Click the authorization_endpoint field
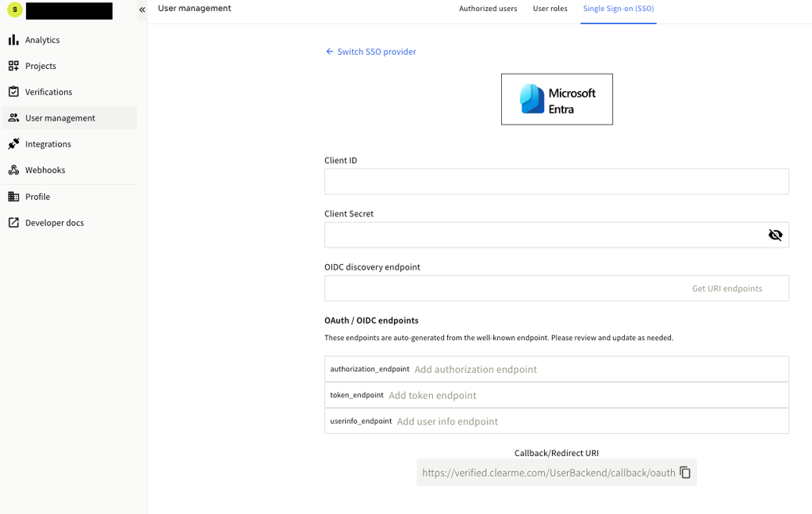 tap(556, 369)
